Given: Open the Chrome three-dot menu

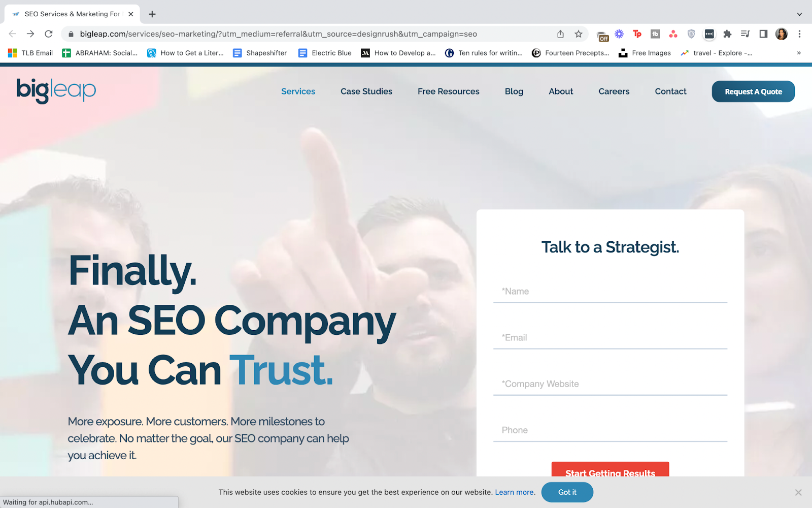Looking at the screenshot, I should [x=799, y=34].
